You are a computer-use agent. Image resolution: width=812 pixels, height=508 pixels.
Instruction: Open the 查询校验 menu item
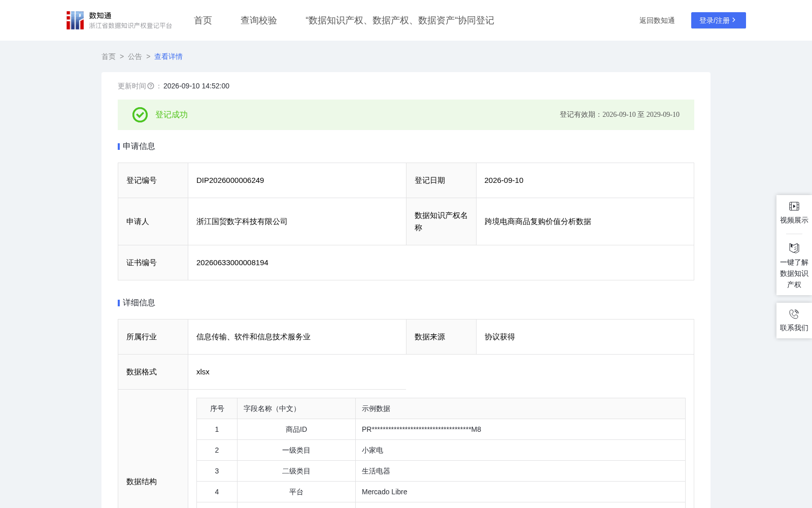pos(259,20)
